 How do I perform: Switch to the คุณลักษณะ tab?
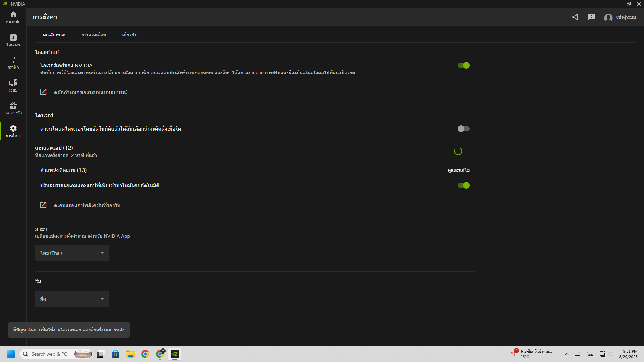point(54,35)
